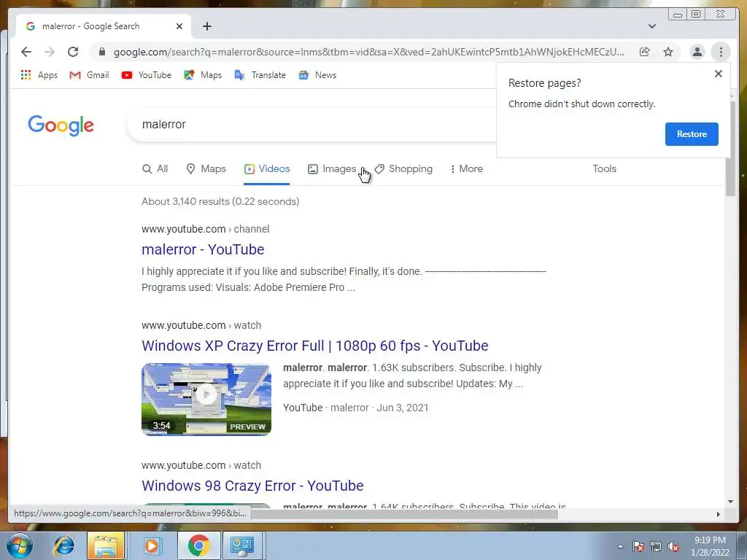Click the muted volume tray icon
Image resolution: width=747 pixels, height=560 pixels.
pyautogui.click(x=673, y=547)
